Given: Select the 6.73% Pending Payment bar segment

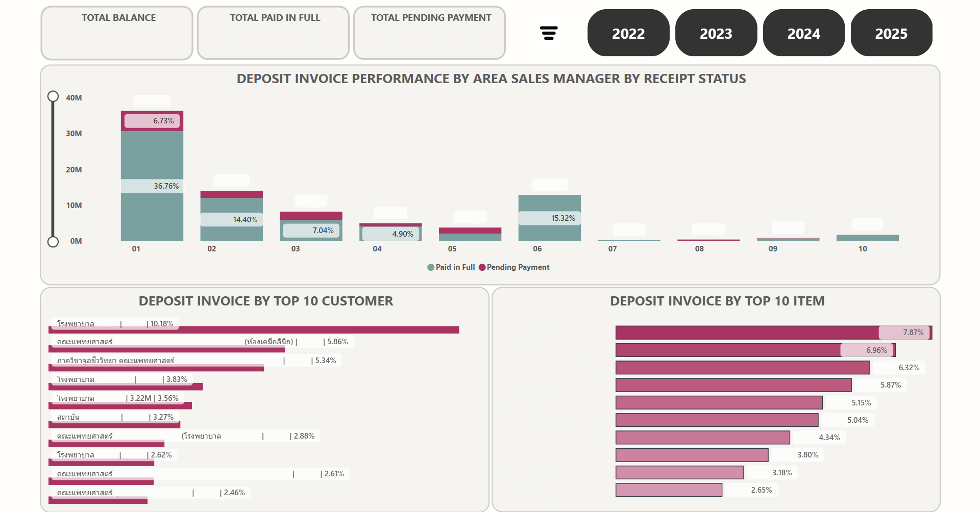Looking at the screenshot, I should pos(152,121).
